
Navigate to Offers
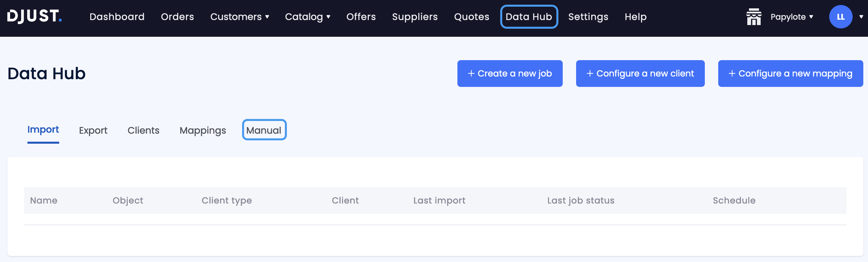click(361, 17)
